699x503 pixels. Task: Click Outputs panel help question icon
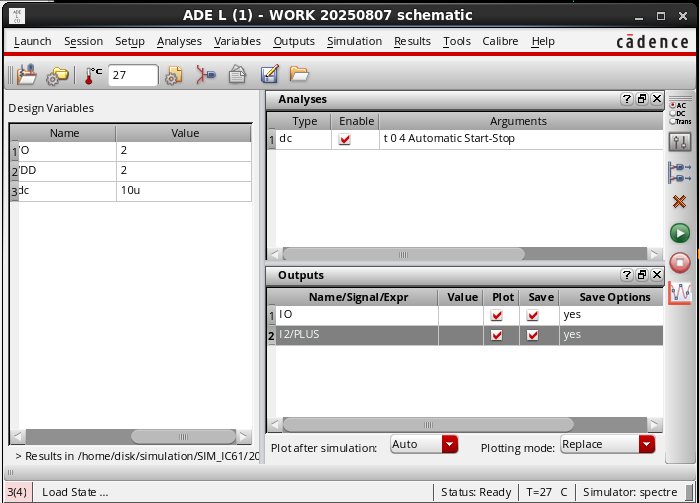tap(627, 275)
